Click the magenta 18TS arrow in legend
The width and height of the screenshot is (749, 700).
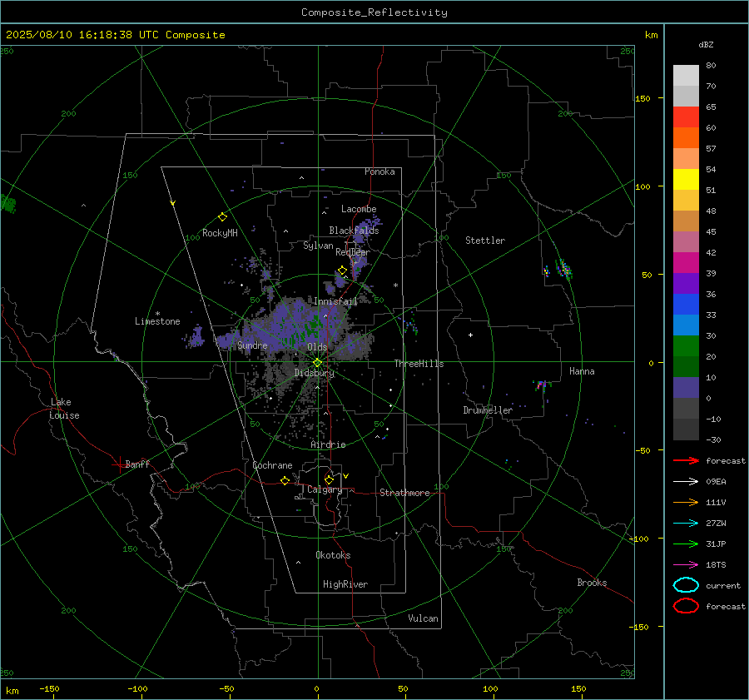coord(686,565)
